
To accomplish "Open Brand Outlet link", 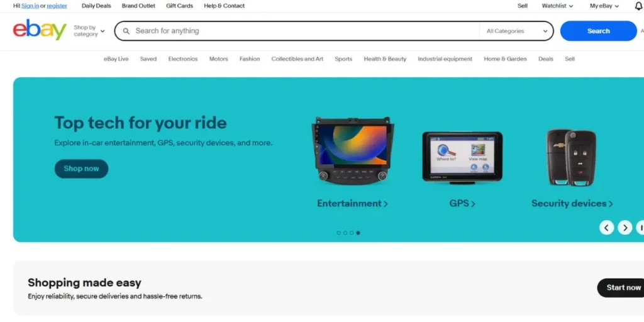I will point(138,6).
